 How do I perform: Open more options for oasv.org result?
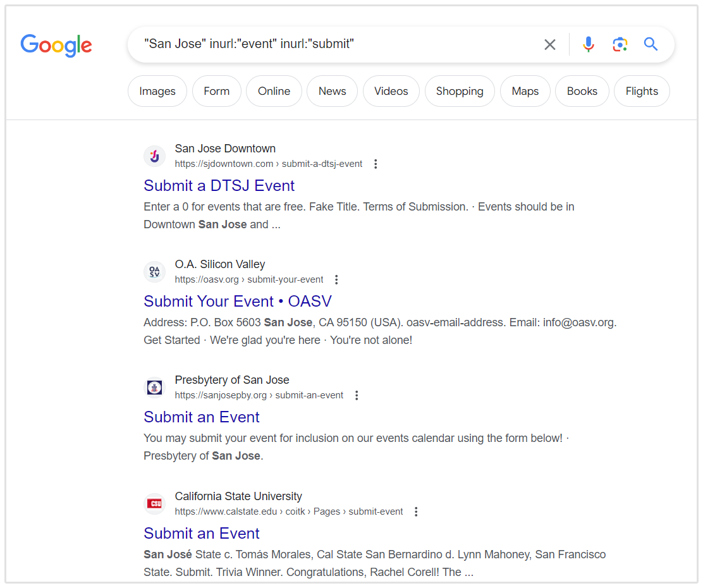pyautogui.click(x=336, y=280)
